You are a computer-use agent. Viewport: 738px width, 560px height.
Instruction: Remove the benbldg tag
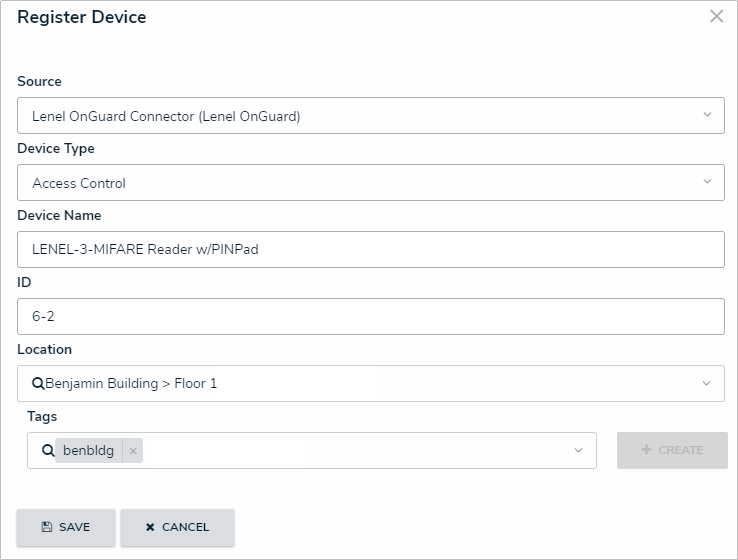click(133, 451)
